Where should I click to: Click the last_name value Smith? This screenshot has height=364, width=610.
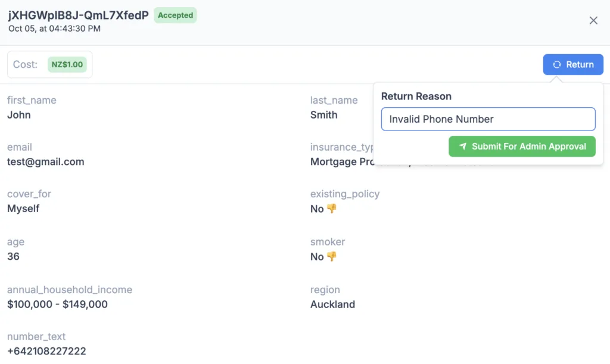(x=323, y=115)
